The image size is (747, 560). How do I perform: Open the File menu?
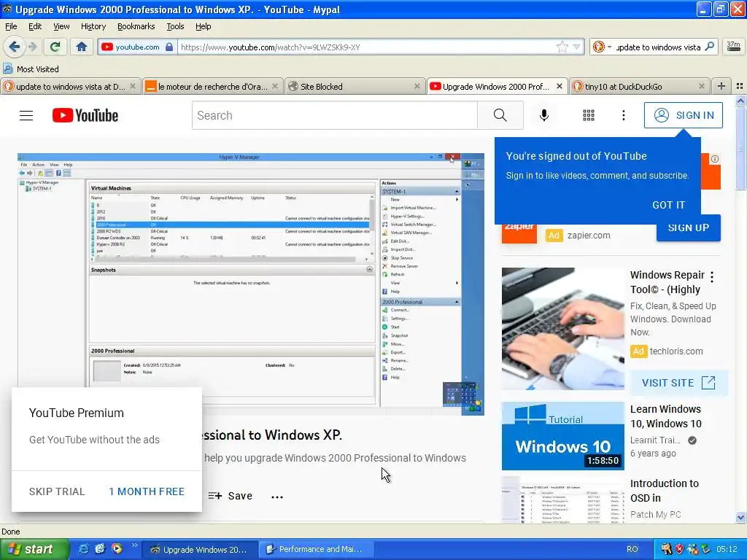point(11,26)
